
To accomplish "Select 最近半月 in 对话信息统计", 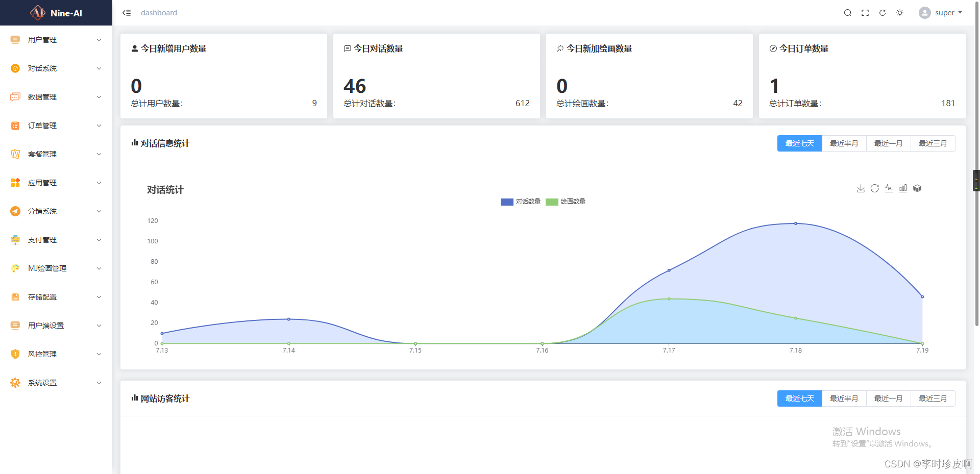I will pyautogui.click(x=844, y=143).
